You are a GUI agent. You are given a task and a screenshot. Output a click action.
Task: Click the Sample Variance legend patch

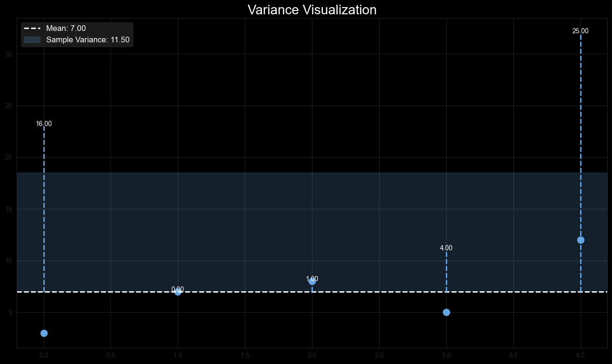point(31,40)
